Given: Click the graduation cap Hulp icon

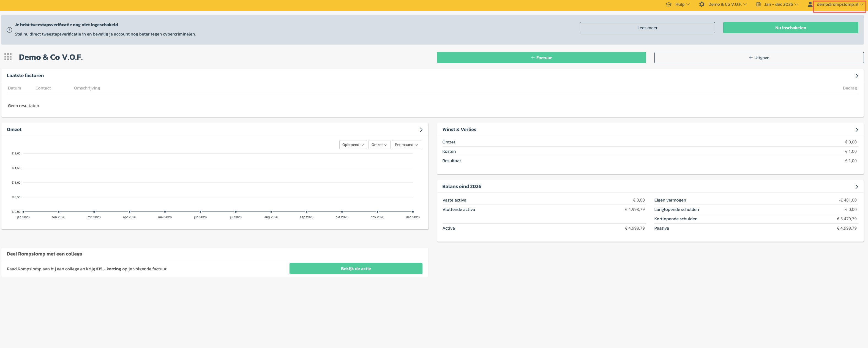Looking at the screenshot, I should [x=668, y=4].
